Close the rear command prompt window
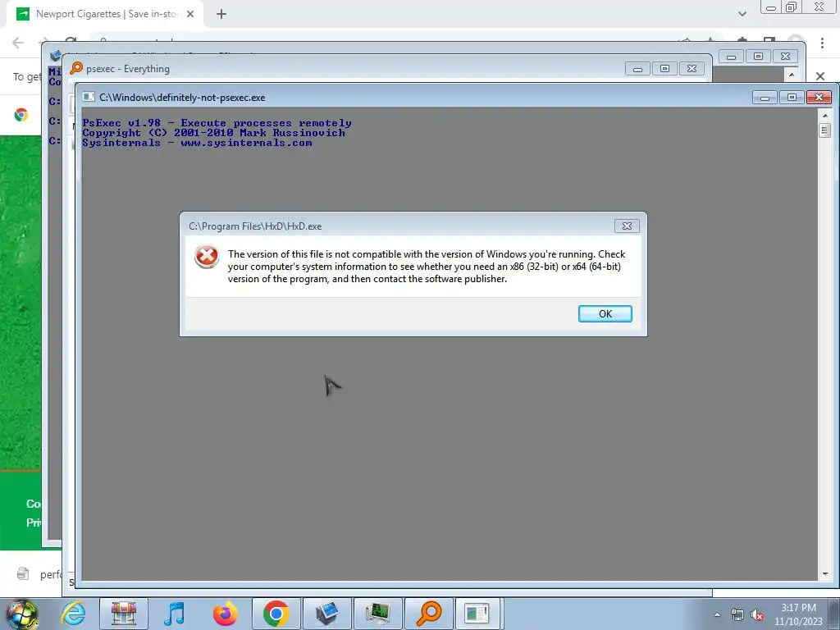 coord(786,57)
